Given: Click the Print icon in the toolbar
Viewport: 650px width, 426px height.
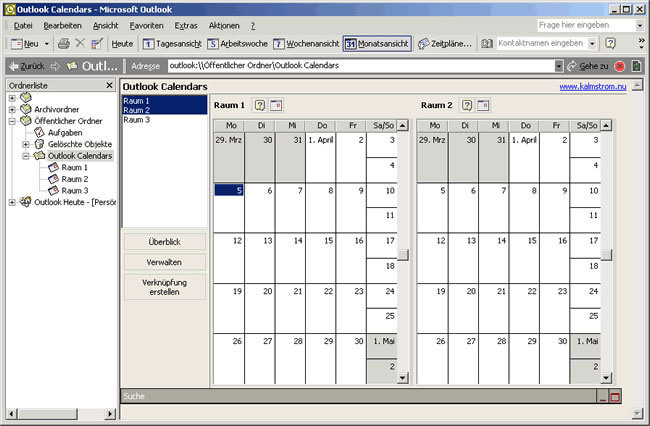Looking at the screenshot, I should pos(63,44).
